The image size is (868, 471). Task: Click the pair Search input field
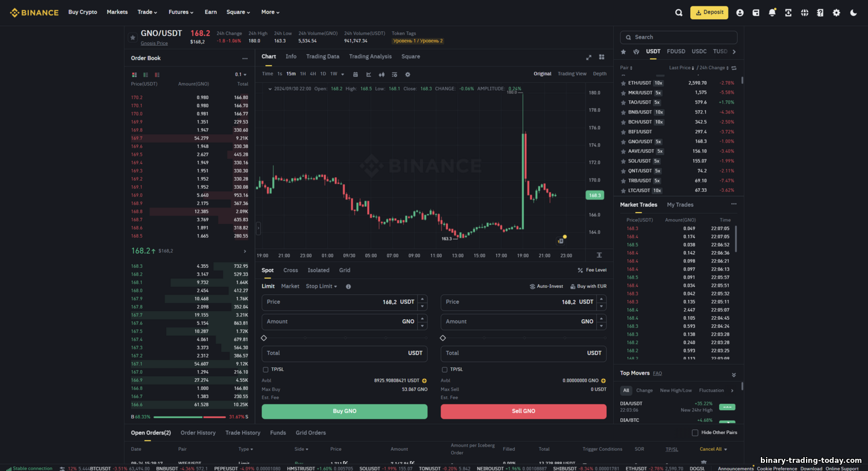coord(679,37)
